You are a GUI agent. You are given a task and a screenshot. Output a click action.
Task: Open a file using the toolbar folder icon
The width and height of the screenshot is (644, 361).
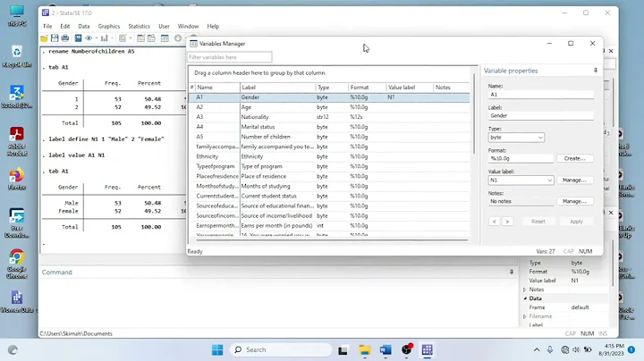44,38
